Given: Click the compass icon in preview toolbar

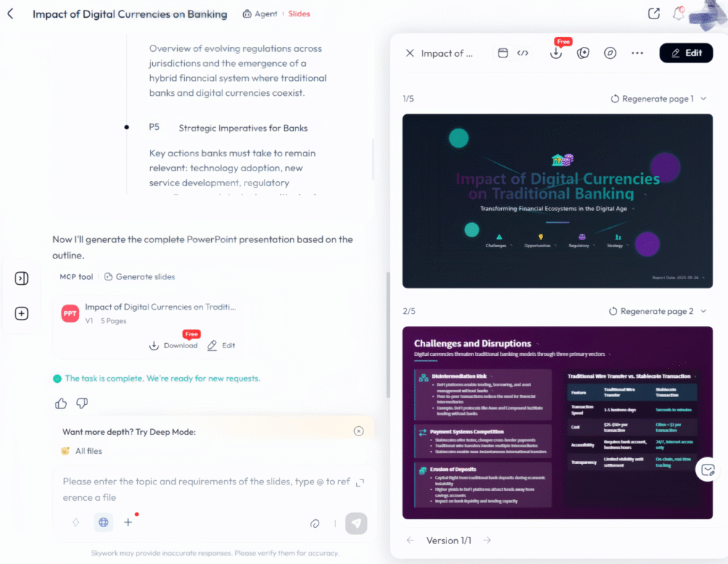Looking at the screenshot, I should [610, 53].
